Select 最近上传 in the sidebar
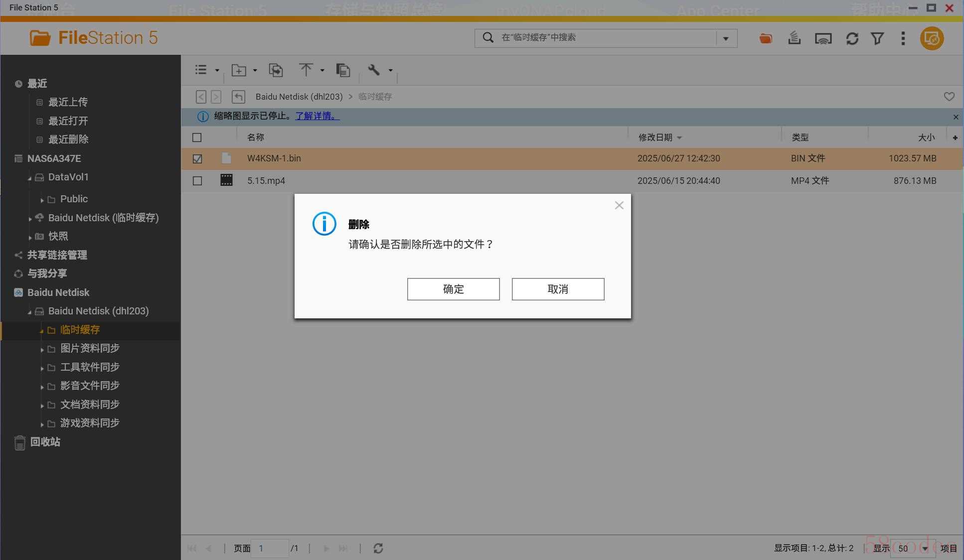The width and height of the screenshot is (964, 560). click(x=68, y=102)
